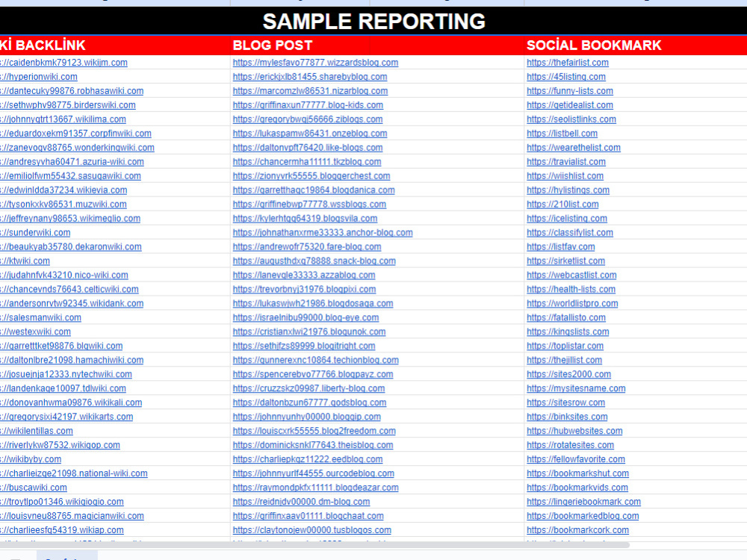Open the wikilentillas.com link

(37, 431)
